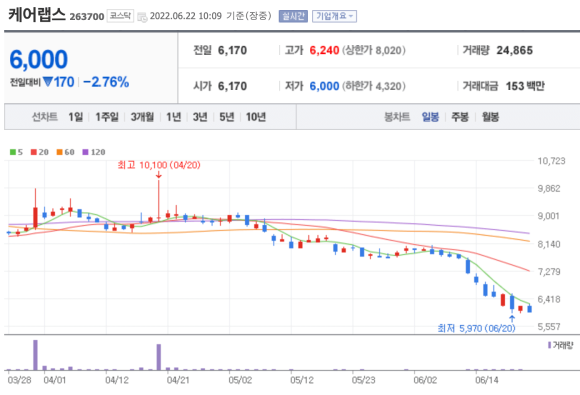
Task: Click the 하한가 4,320 text
Action: [x=374, y=86]
